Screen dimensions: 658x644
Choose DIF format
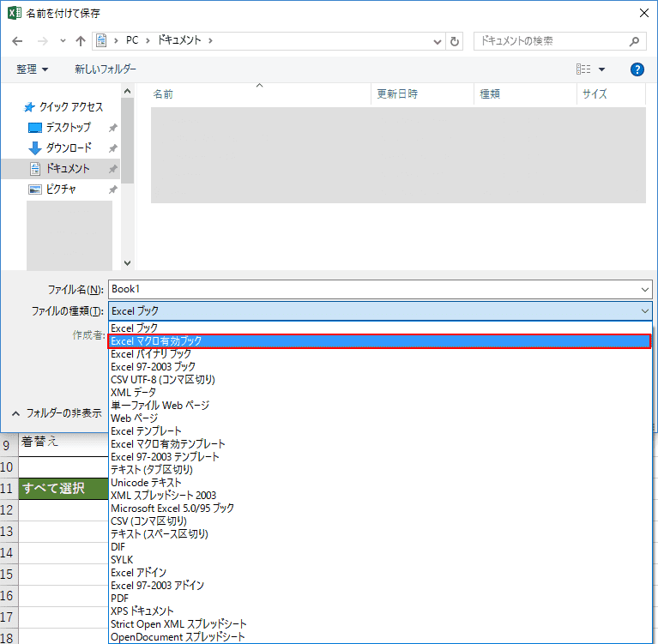tap(380, 547)
